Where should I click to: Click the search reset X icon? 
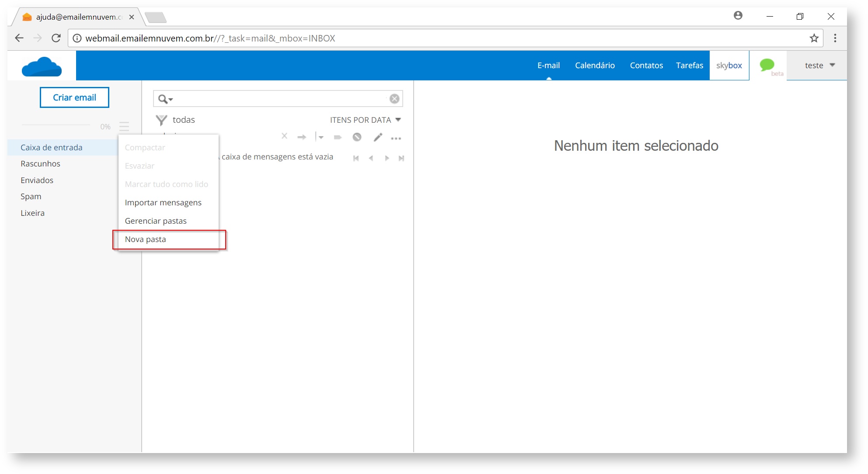tap(394, 99)
